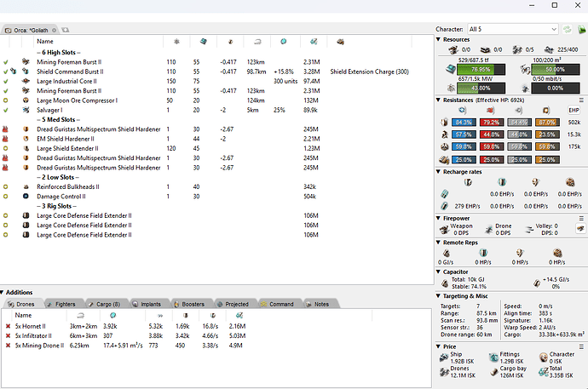This screenshot has width=588, height=389.
Task: Toggle state of Large Industrial Core II
Action: (x=5, y=81)
